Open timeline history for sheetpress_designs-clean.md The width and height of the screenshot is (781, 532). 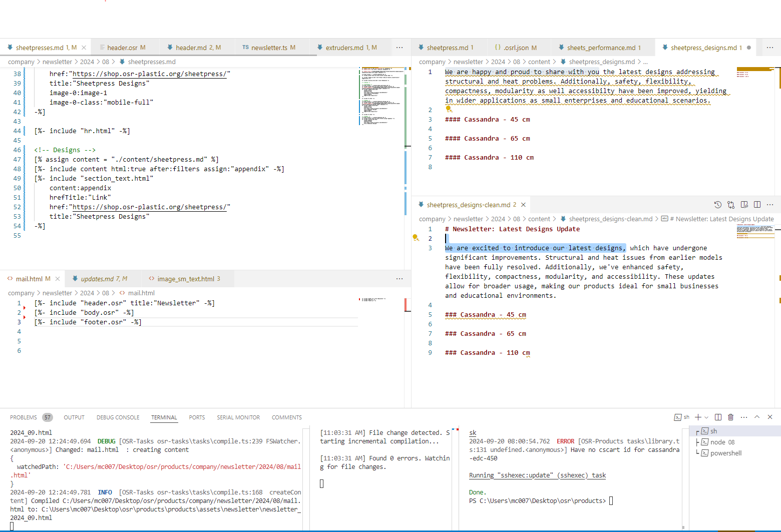[717, 205]
